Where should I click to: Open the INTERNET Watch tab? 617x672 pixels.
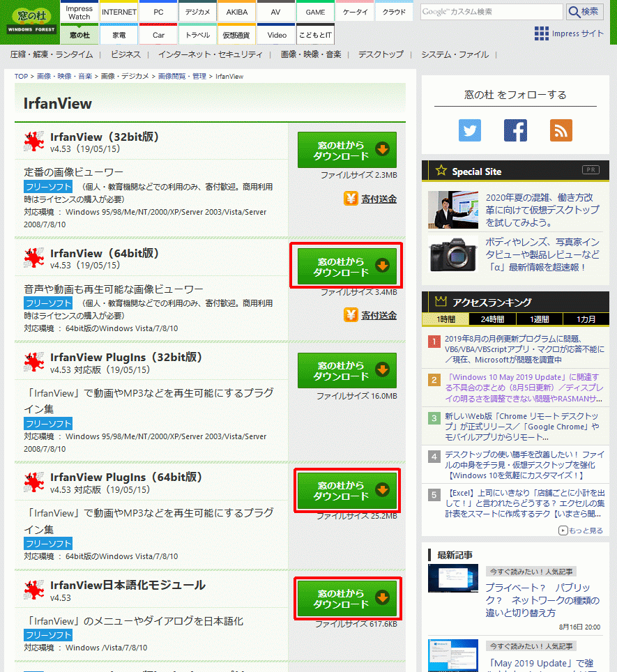tap(119, 12)
